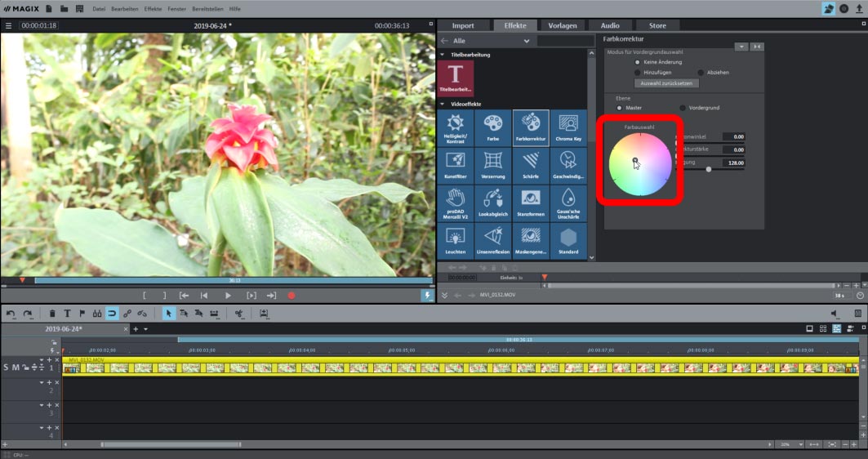This screenshot has width=868, height=459.
Task: Open the Verzerrung effect tile
Action: pyautogui.click(x=492, y=166)
